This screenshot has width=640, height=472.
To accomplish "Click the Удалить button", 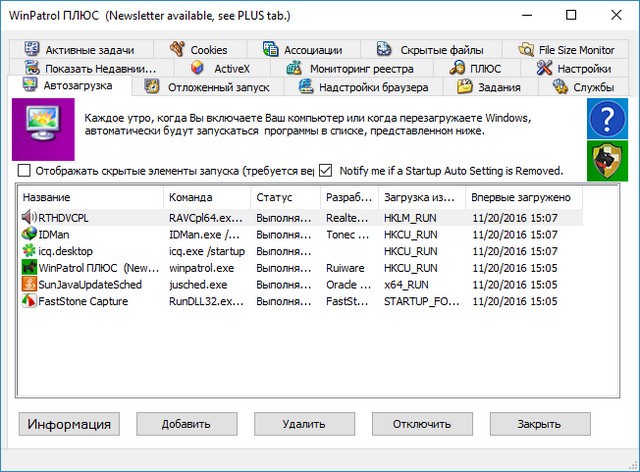I will [x=303, y=424].
